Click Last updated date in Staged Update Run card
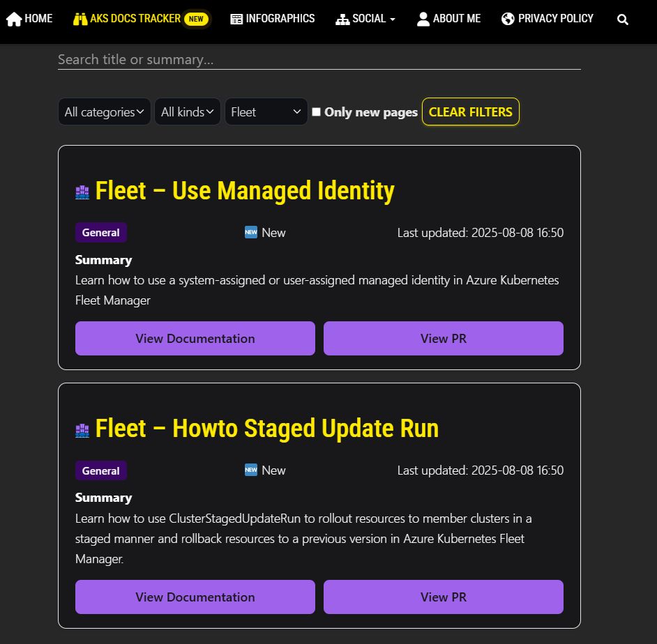 click(480, 470)
